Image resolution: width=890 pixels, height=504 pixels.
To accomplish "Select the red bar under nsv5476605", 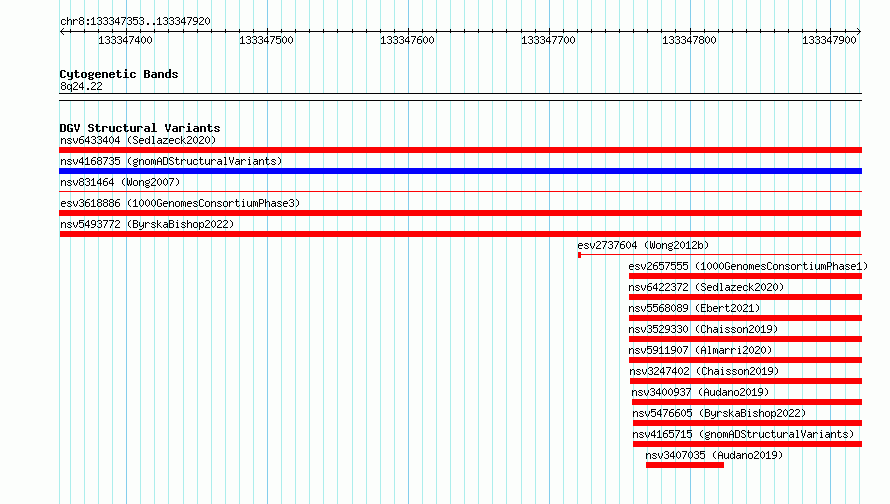I will pyautogui.click(x=748, y=423).
